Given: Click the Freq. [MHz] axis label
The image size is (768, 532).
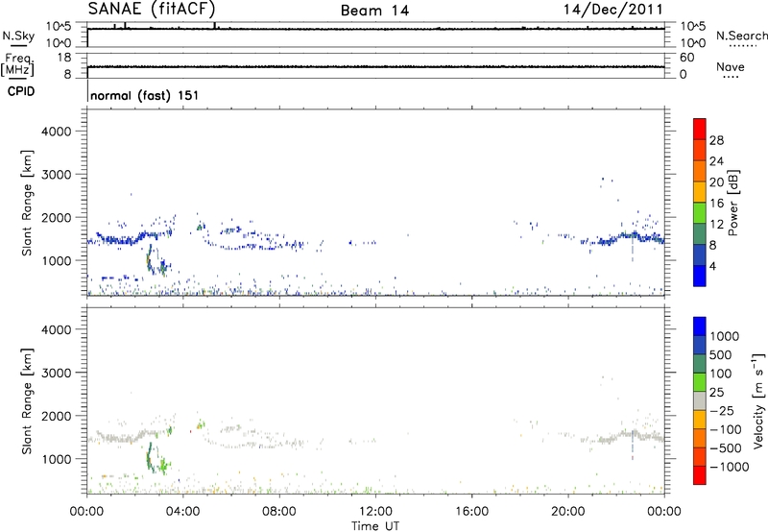Looking at the screenshot, I should click(17, 64).
